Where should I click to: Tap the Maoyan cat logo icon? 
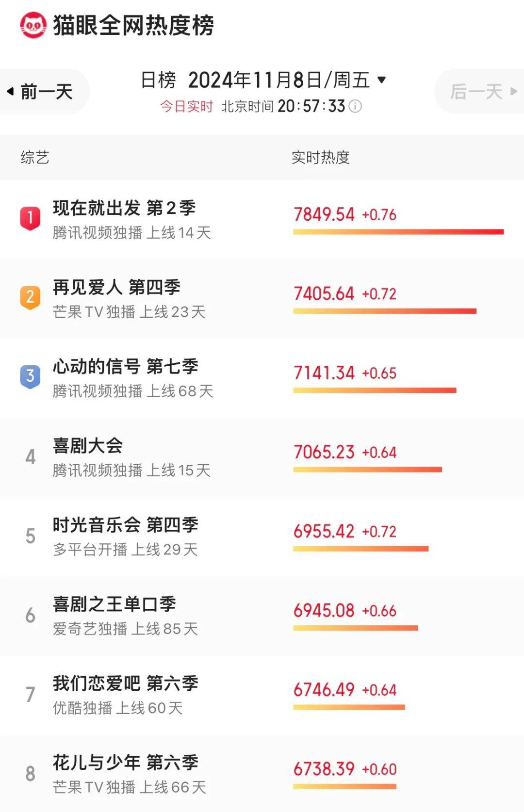click(x=33, y=25)
